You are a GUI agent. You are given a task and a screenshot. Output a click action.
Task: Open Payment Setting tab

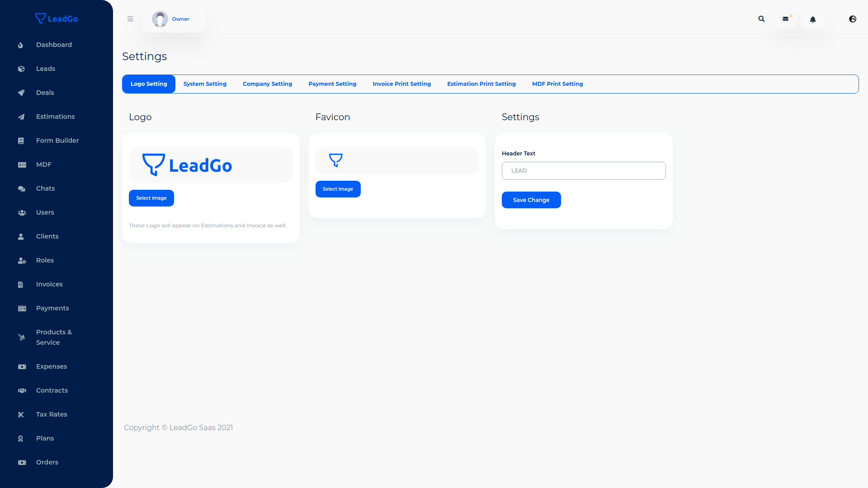coord(332,84)
